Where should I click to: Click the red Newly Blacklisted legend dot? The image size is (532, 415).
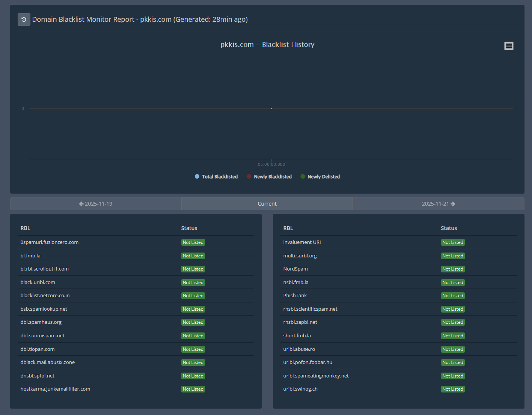point(249,176)
